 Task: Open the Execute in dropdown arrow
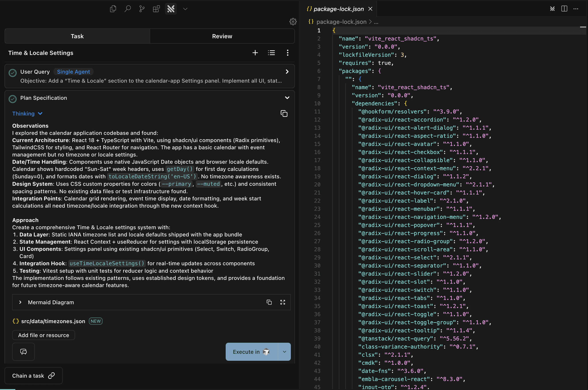284,352
